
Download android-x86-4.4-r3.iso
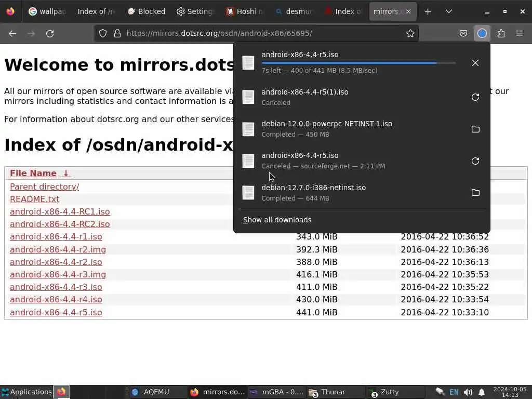(x=56, y=287)
